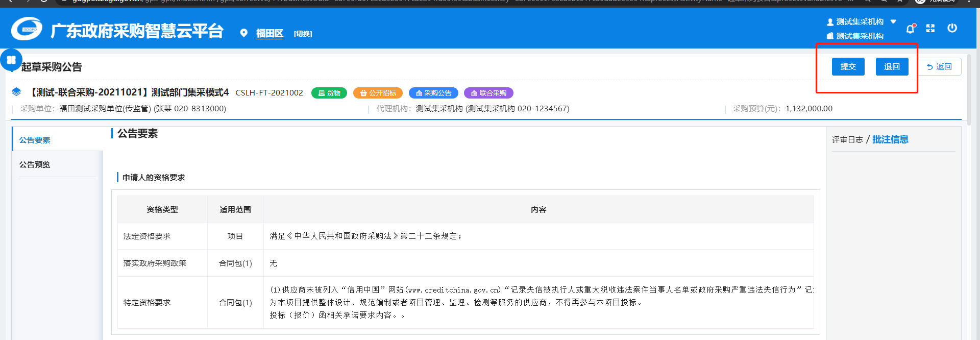980x340 pixels.
Task: Click the [切换] region switch link
Action: (x=303, y=34)
